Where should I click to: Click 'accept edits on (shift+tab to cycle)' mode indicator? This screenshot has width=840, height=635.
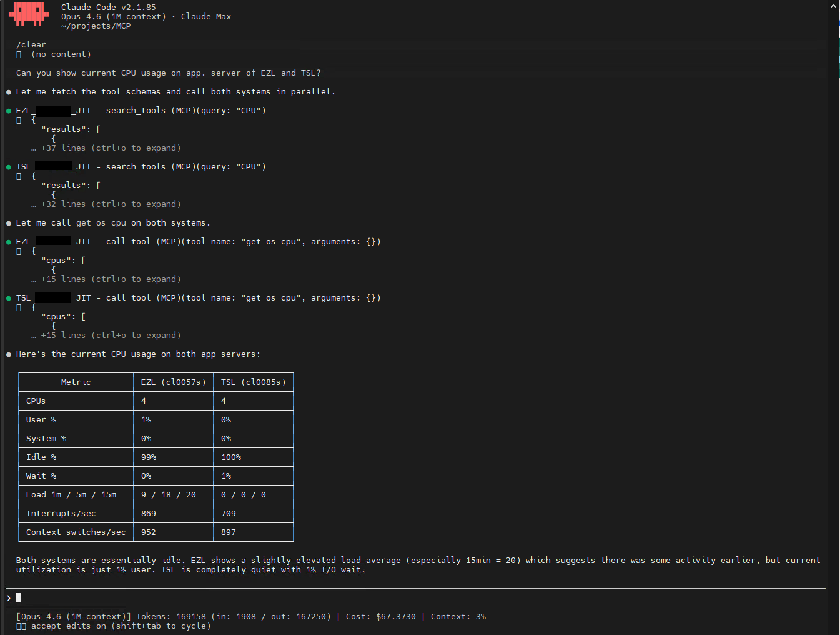coord(121,626)
